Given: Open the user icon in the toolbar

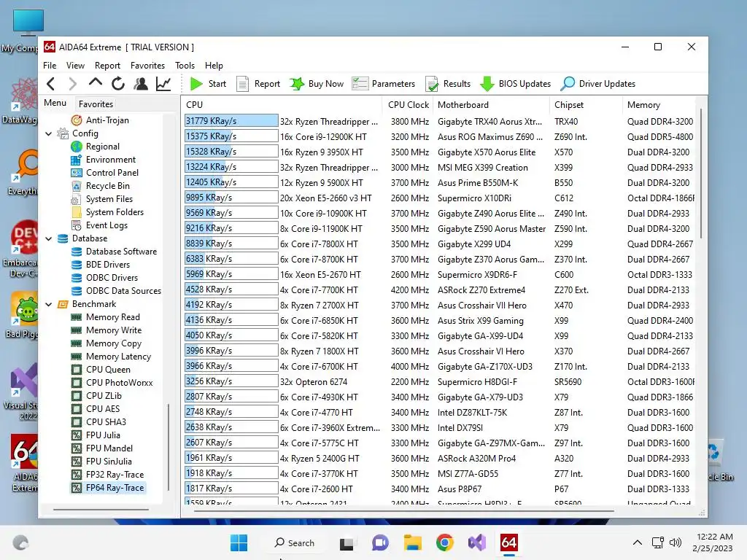Looking at the screenshot, I should pos(141,84).
